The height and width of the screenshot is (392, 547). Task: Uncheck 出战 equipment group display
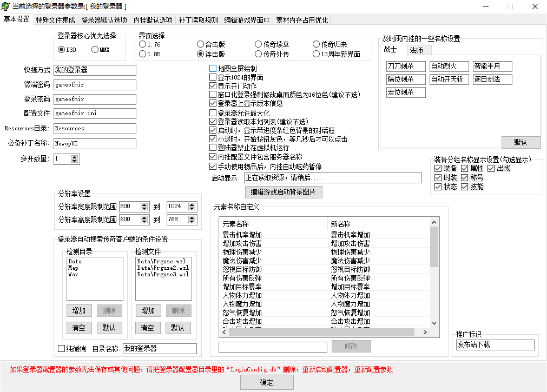[x=491, y=169]
